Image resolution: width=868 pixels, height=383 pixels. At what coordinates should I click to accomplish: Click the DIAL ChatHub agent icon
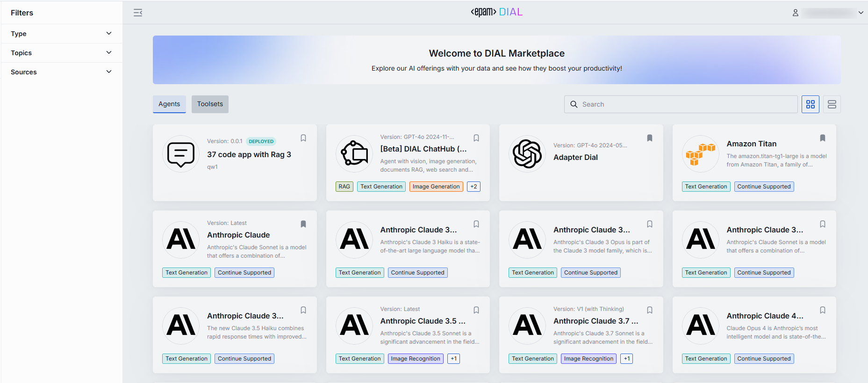pos(354,154)
